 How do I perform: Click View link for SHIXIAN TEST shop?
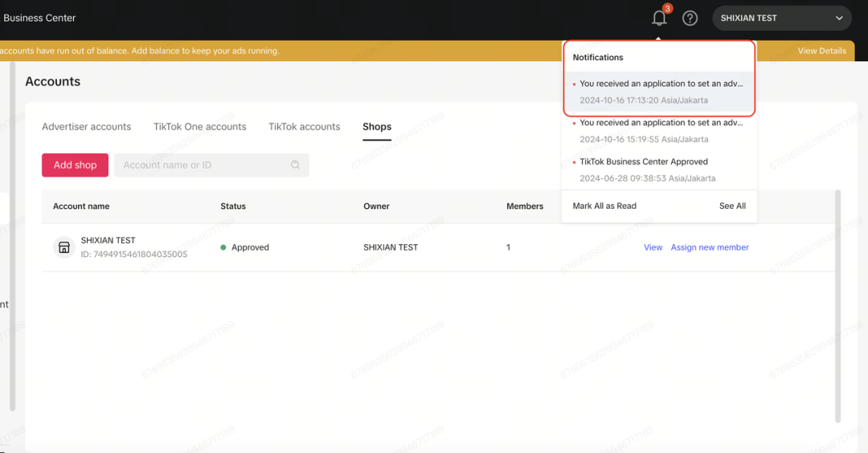pyautogui.click(x=653, y=247)
